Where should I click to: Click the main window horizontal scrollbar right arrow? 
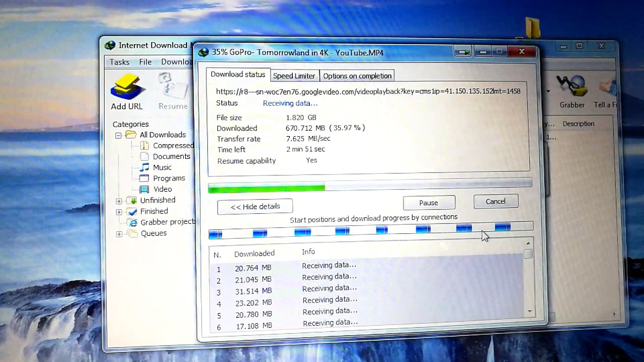tap(614, 314)
